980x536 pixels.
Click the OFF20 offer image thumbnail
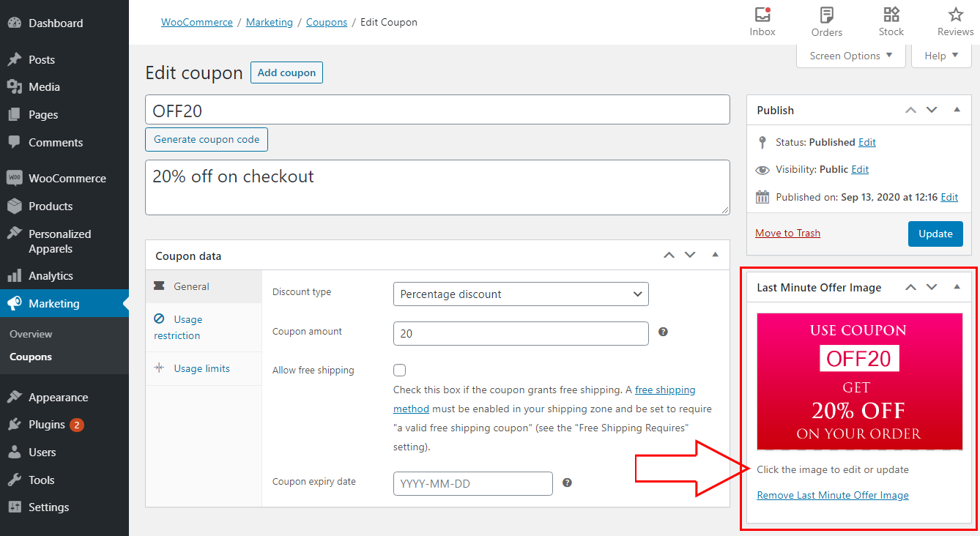[x=859, y=381]
